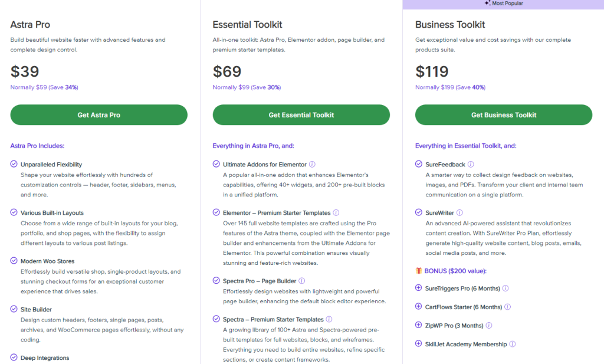Click info icon next to Spectra Premium Starter Templates
Viewport: 604px width, 364px height.
(327, 320)
